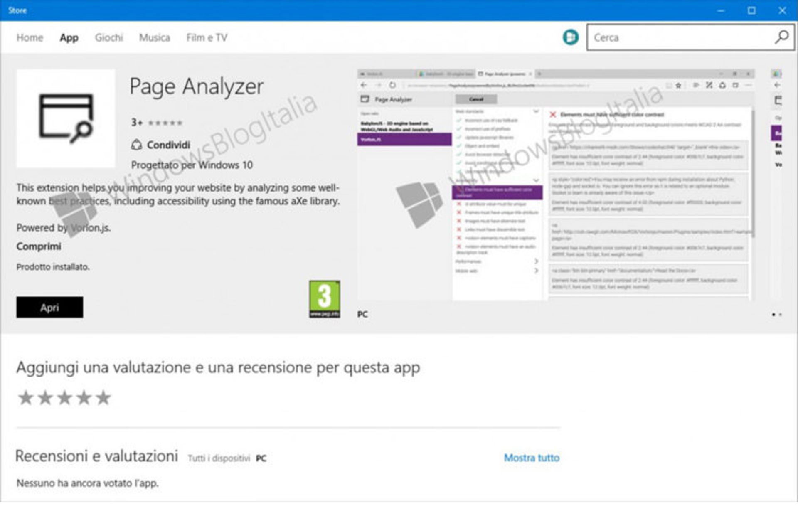The height and width of the screenshot is (532, 798).
Task: Collapse description with Comprimi link
Action: point(39,246)
